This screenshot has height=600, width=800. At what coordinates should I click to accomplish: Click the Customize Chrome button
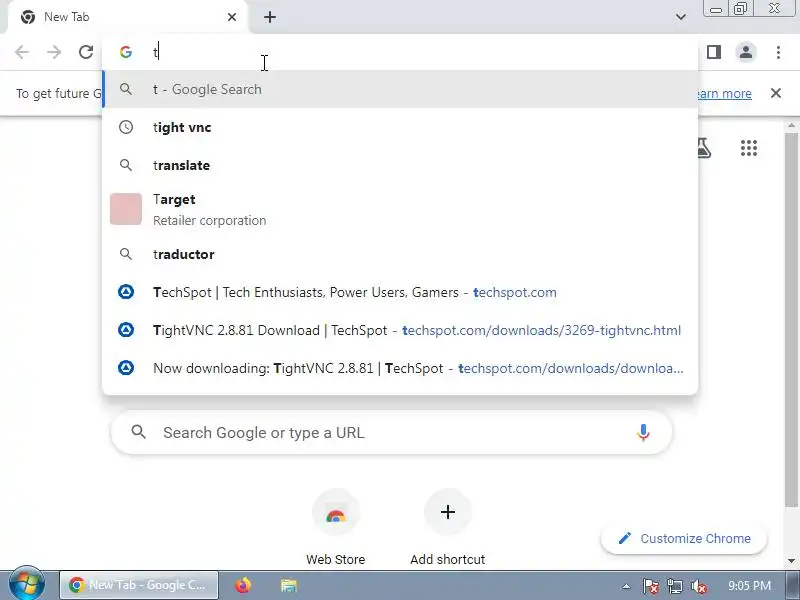(684, 538)
